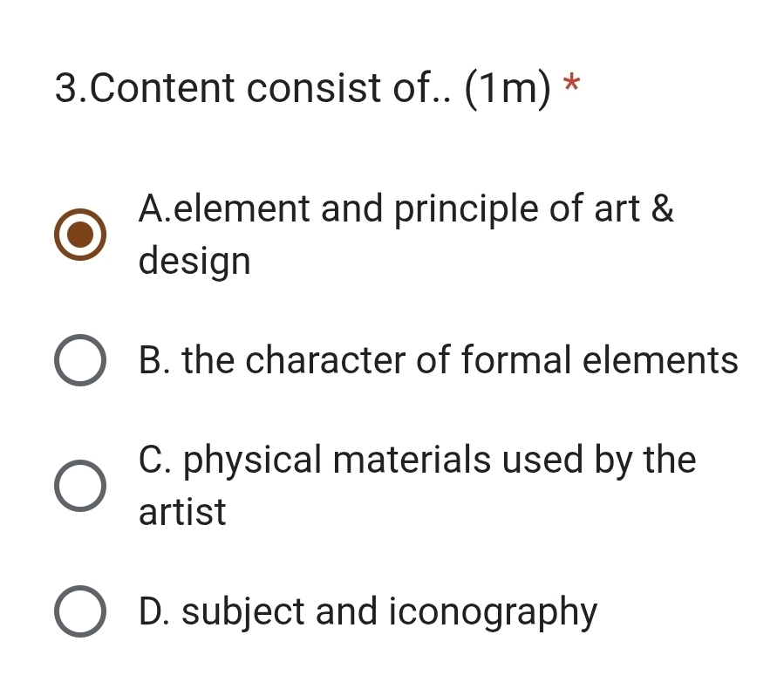The image size is (784, 696).
Task: Click 'C. physical materials used by the' text
Action: click(x=417, y=460)
